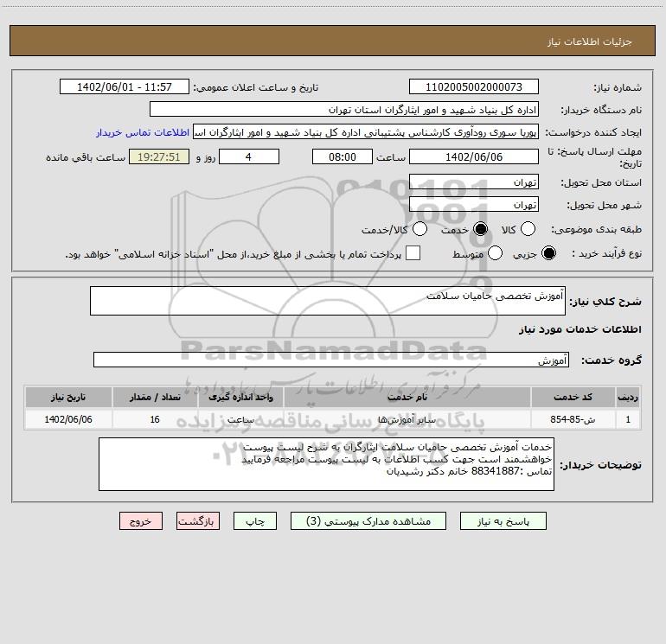This screenshot has height=644, width=666.
Task: Click the گروه خدمت field آموزش
Action: [331, 360]
